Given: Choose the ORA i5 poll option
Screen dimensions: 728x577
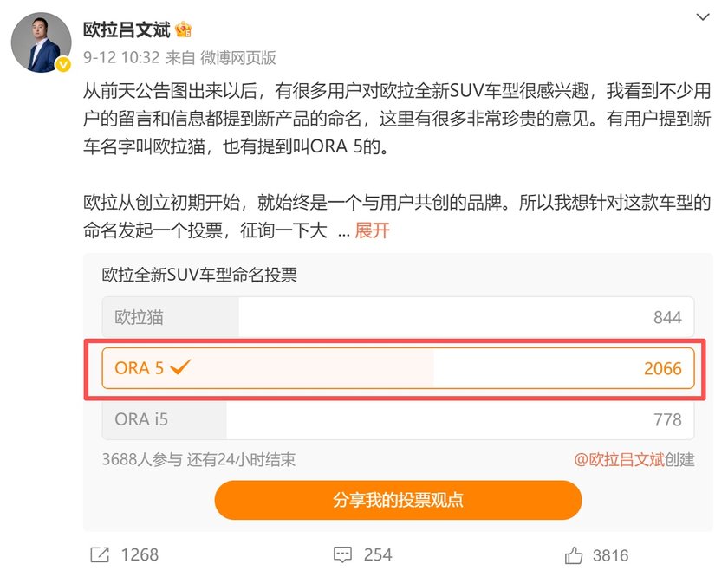Looking at the screenshot, I should point(398,420).
